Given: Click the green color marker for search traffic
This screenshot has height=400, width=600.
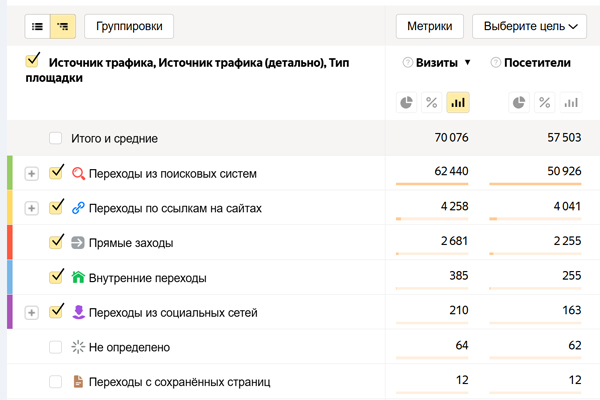Looking at the screenshot, I should pos(9,173).
